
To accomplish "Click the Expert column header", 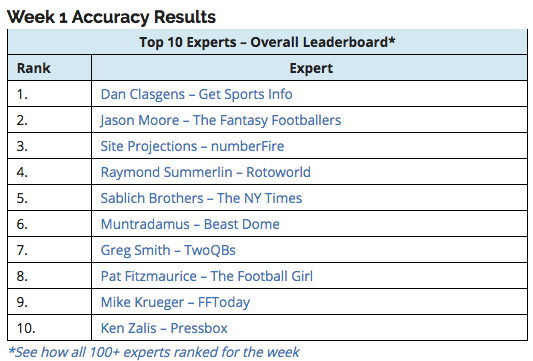I will [309, 68].
